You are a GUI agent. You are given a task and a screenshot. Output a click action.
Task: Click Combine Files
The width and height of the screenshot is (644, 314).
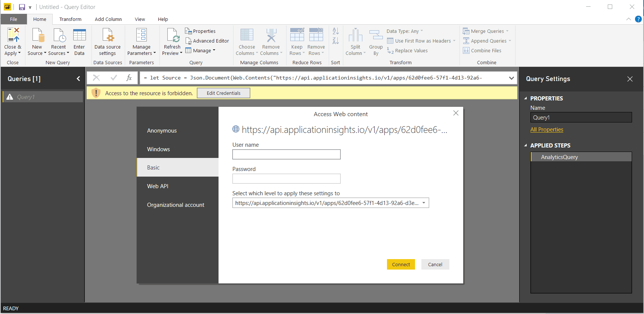[x=482, y=50]
